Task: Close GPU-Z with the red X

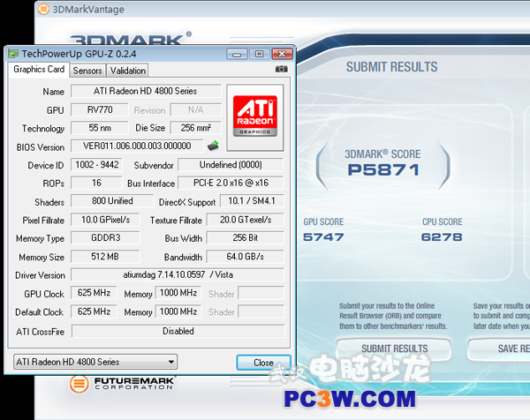Action: tap(282, 54)
